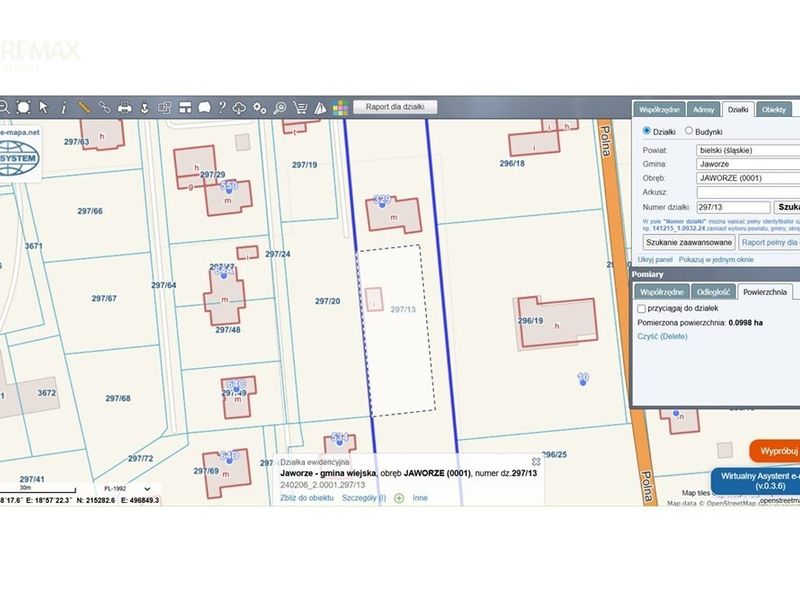Click parcel label 297/13 on map
The height and width of the screenshot is (600, 800).
403,309
